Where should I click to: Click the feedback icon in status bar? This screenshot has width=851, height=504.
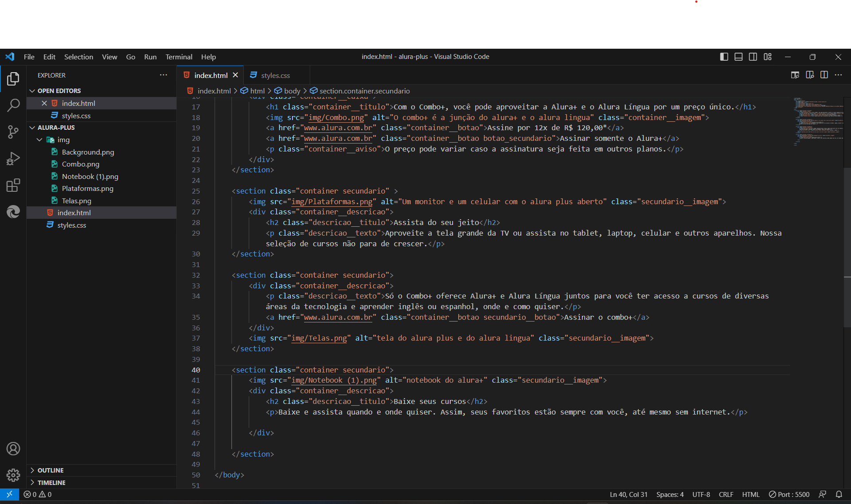823,494
